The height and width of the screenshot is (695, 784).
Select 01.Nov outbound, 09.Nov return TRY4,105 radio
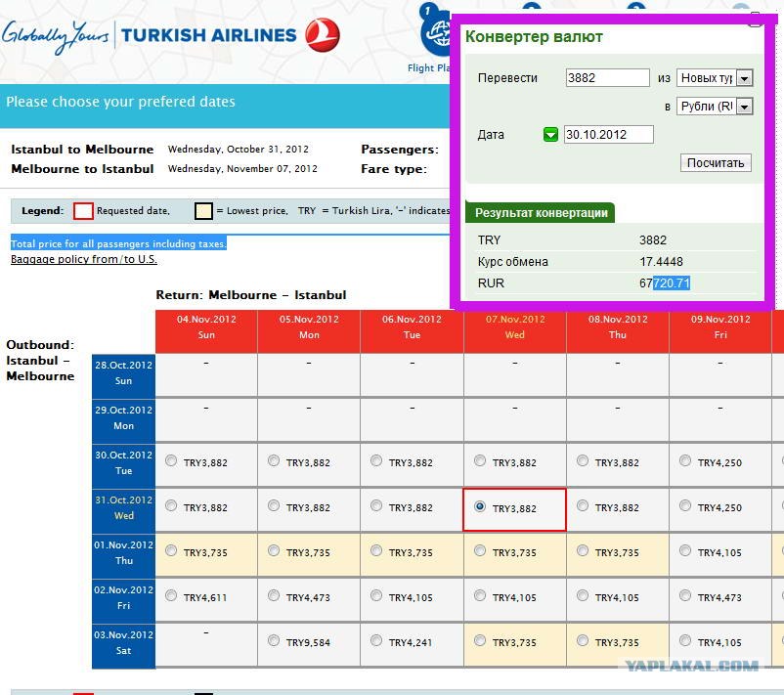tap(685, 550)
